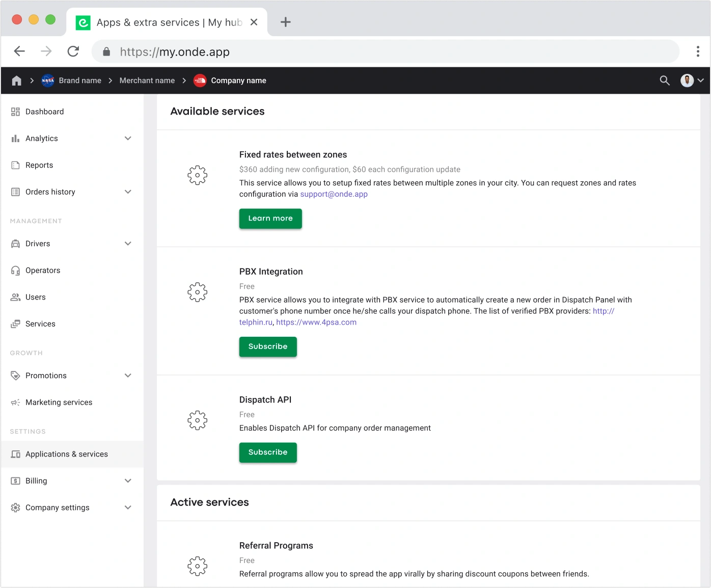This screenshot has width=711, height=588.
Task: Click the home icon in breadcrumb bar
Action: [x=17, y=81]
